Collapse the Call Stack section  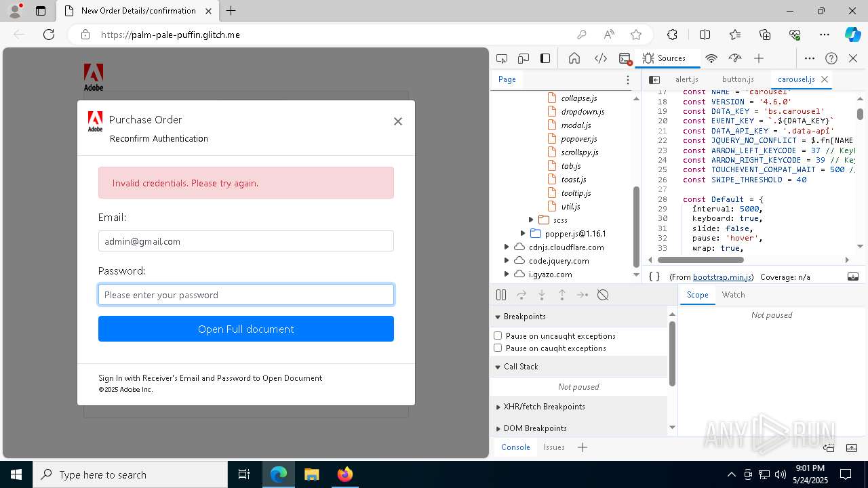pos(497,367)
